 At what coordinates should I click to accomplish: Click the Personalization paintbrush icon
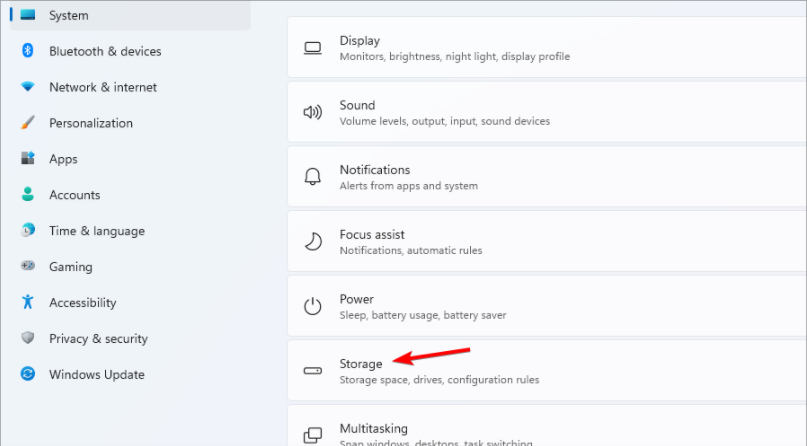tap(28, 123)
